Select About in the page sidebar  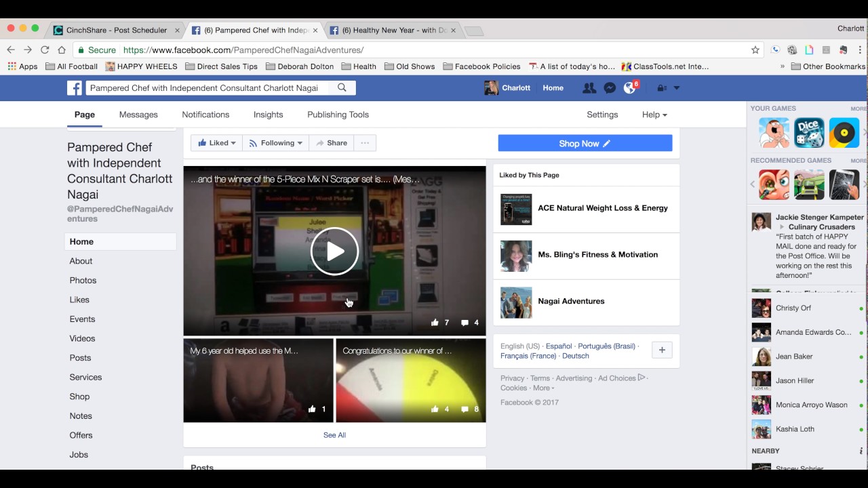tap(81, 261)
